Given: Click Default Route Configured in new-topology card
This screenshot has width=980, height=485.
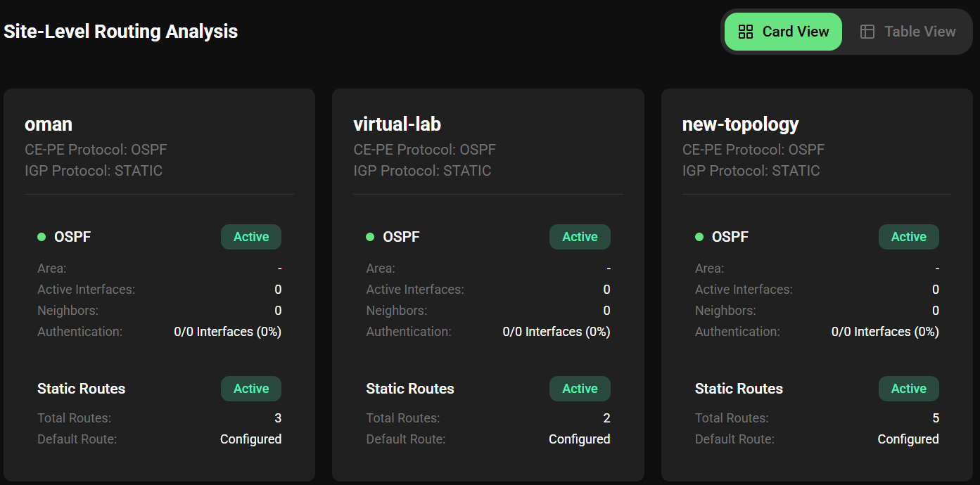Looking at the screenshot, I should click(908, 439).
